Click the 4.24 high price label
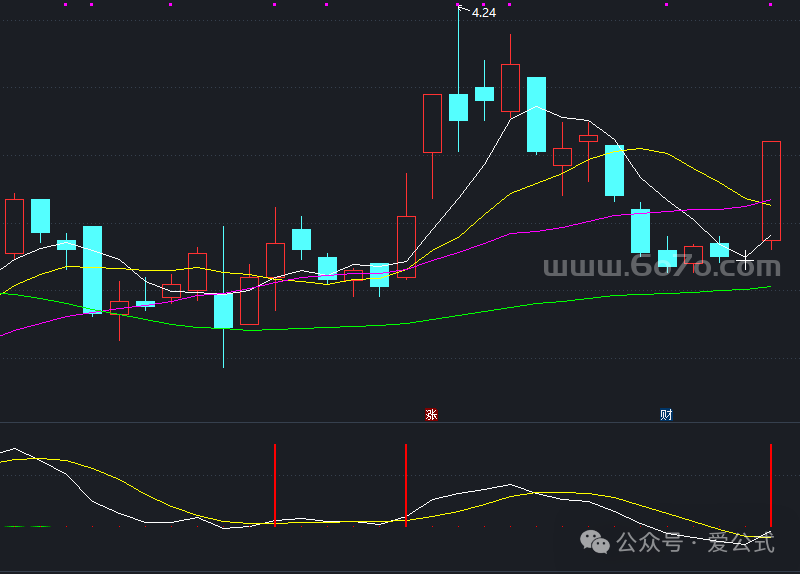The width and height of the screenshot is (800, 574). point(484,13)
